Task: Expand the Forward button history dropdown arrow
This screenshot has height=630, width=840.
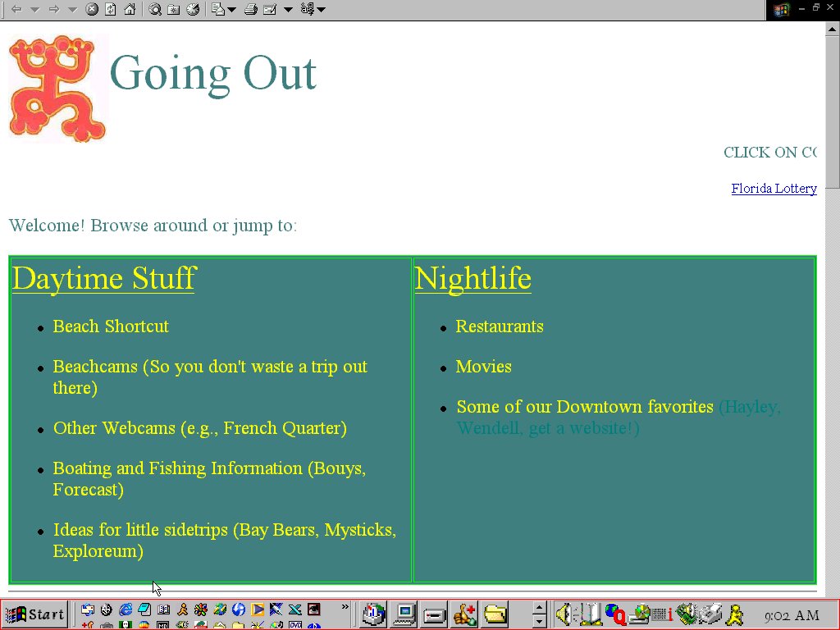Action: [72, 9]
